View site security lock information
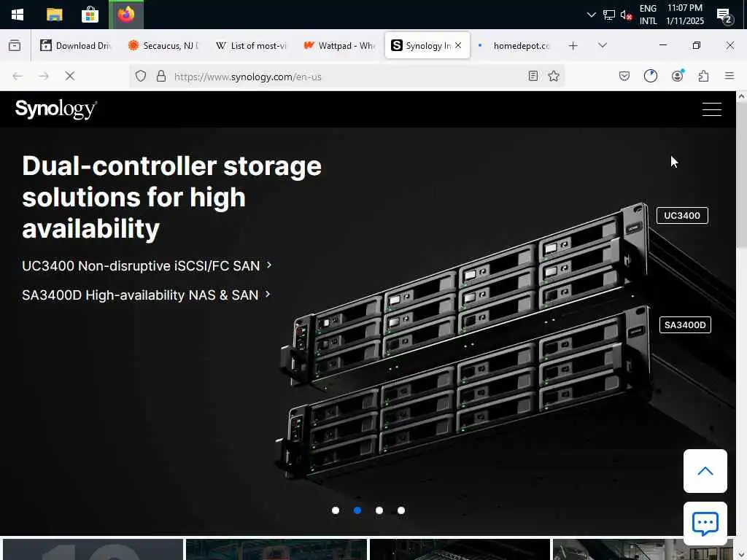Screen dimensions: 747x560 [161, 76]
